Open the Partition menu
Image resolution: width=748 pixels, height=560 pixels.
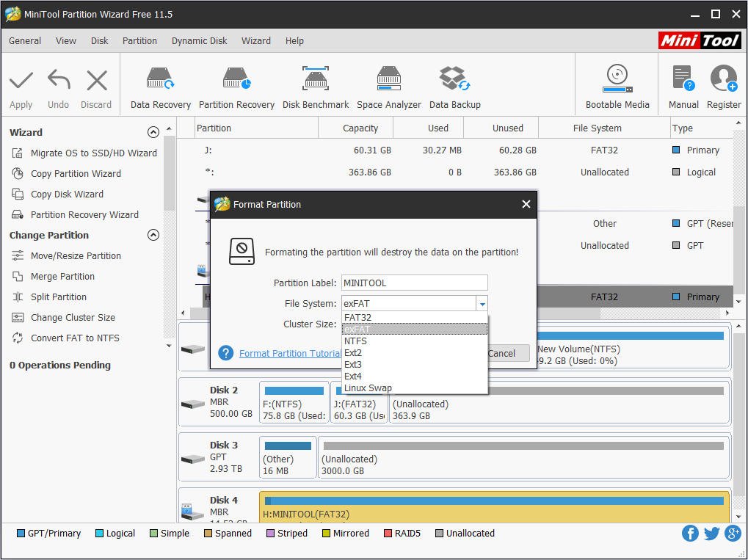point(139,41)
